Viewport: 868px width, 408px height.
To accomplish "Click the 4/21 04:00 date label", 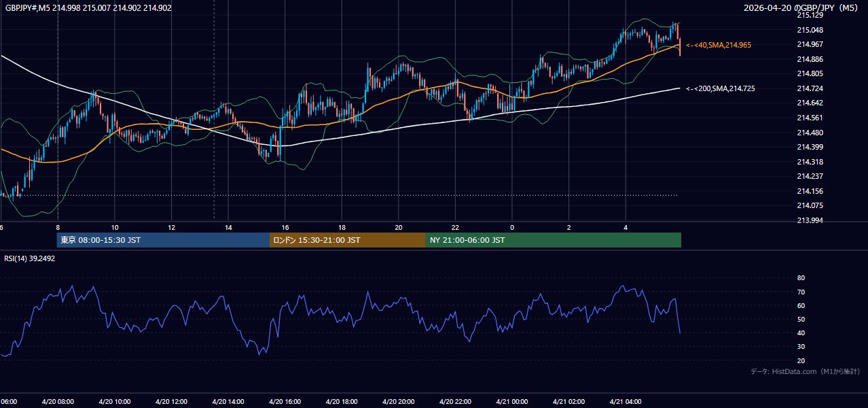I will (626, 402).
